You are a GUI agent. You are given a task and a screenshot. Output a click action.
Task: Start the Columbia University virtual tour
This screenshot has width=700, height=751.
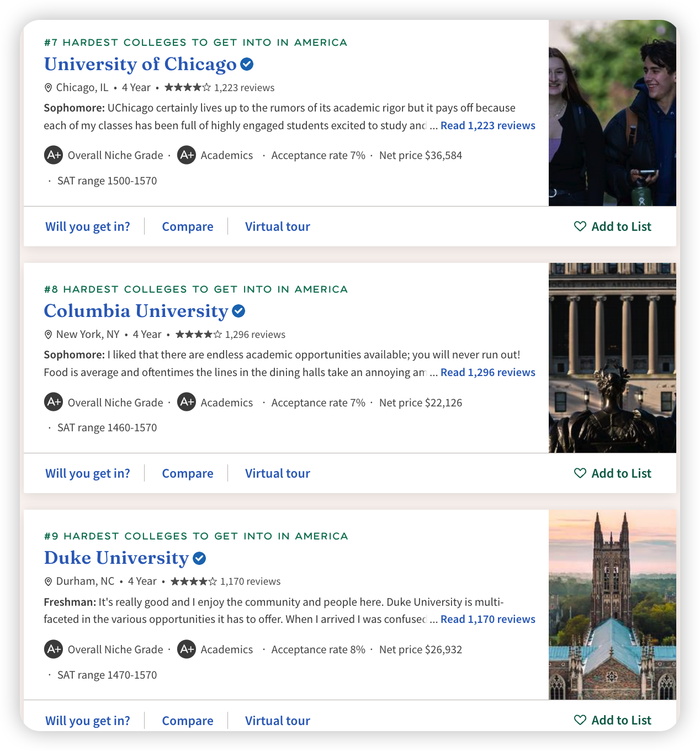pyautogui.click(x=278, y=473)
